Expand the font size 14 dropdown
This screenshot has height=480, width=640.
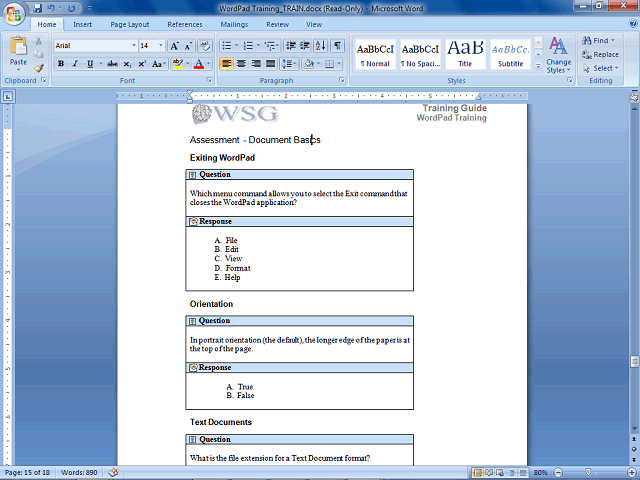pos(161,46)
